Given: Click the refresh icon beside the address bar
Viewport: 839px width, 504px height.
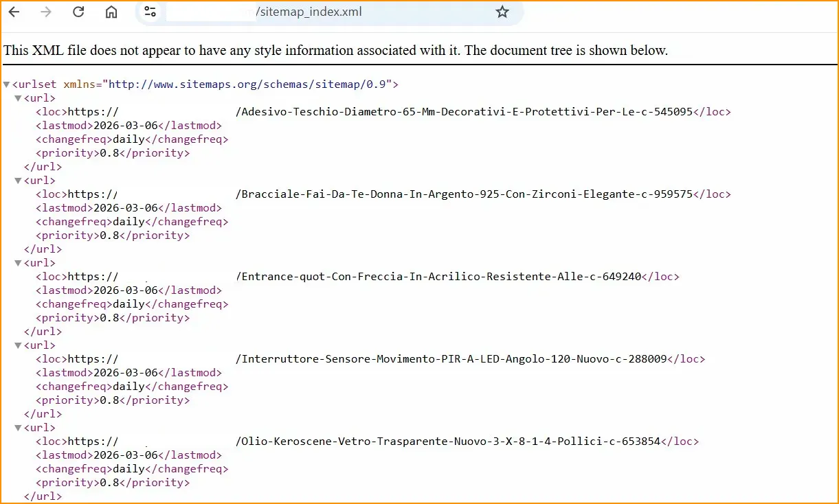Looking at the screenshot, I should point(78,12).
